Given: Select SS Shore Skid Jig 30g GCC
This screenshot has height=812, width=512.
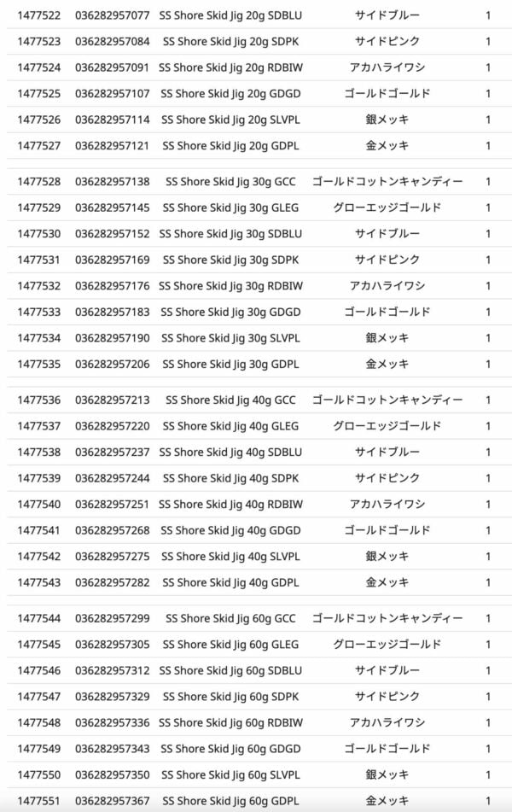Looking at the screenshot, I should (231, 182).
